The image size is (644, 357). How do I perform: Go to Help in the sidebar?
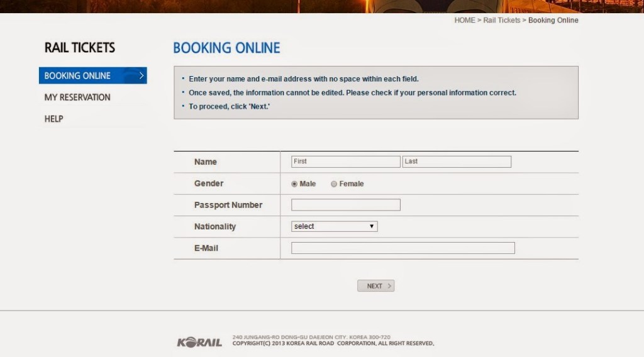click(x=54, y=119)
